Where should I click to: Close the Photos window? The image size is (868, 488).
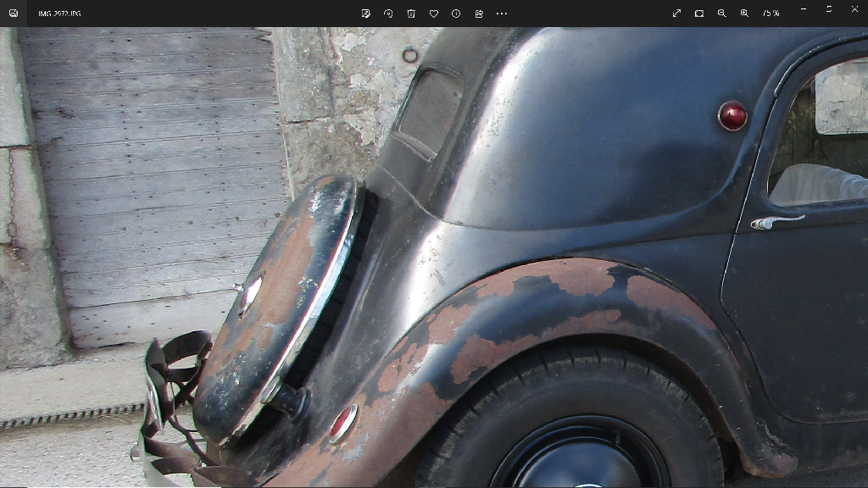(854, 9)
